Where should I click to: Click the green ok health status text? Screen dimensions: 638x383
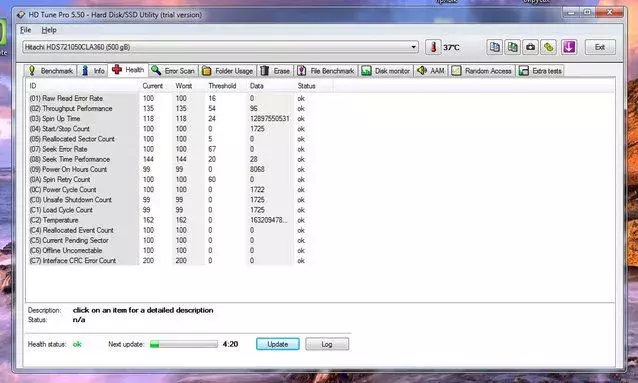(x=77, y=344)
